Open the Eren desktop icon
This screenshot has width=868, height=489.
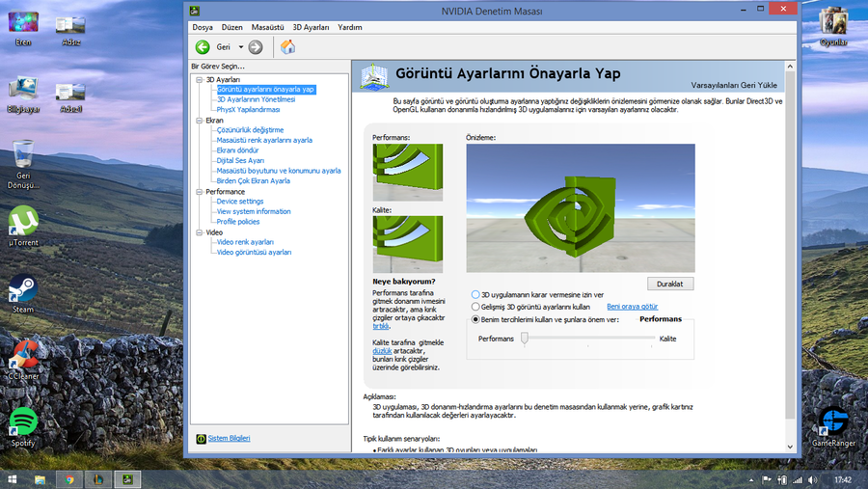(23, 23)
